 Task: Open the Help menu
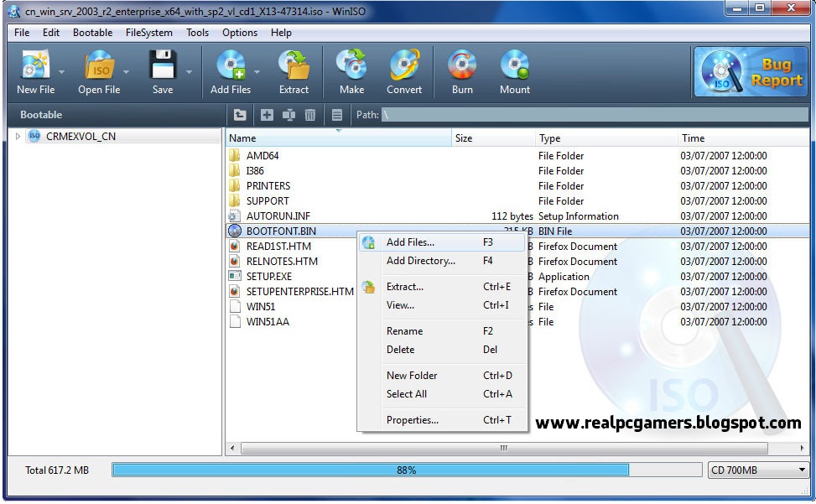pos(281,33)
